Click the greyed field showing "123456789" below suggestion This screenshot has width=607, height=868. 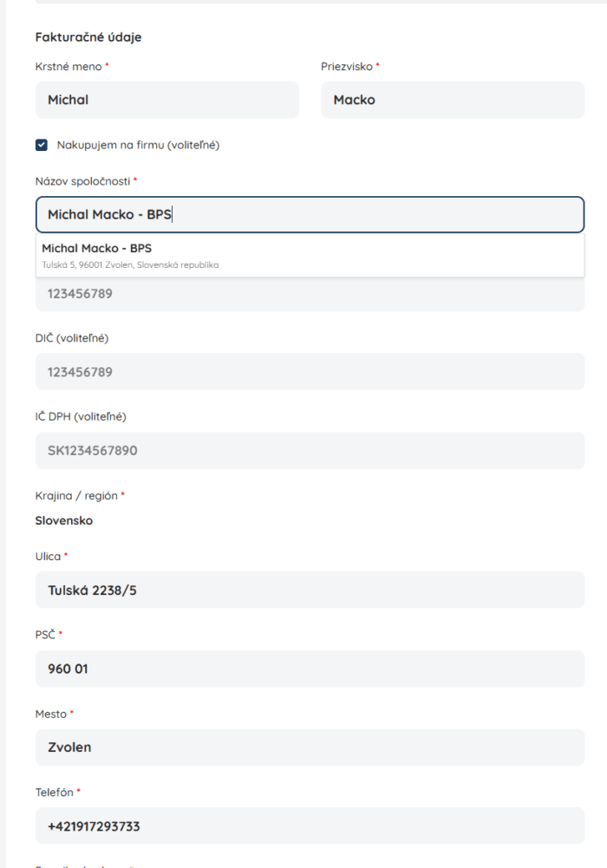tap(309, 294)
